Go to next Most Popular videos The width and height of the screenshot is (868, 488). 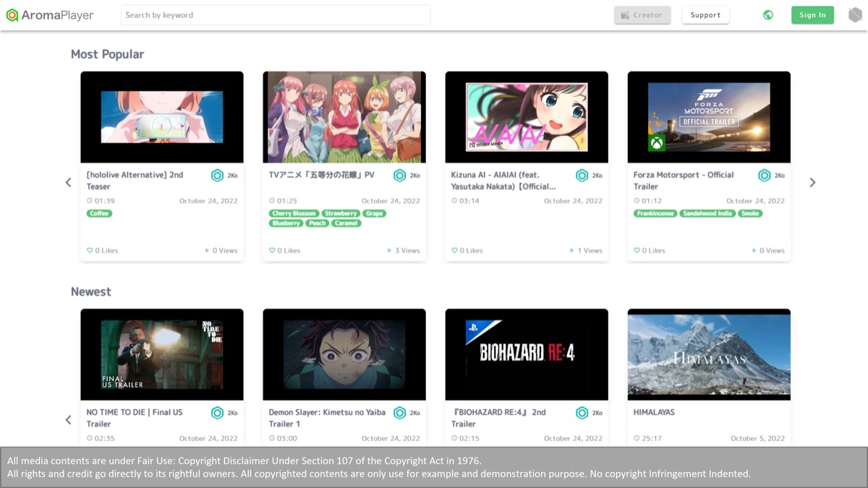point(812,183)
